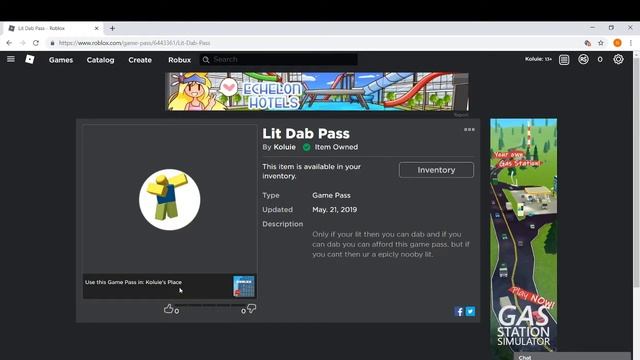Viewport: 640px width, 360px height.
Task: Open the notifications feed icon
Action: 564,60
